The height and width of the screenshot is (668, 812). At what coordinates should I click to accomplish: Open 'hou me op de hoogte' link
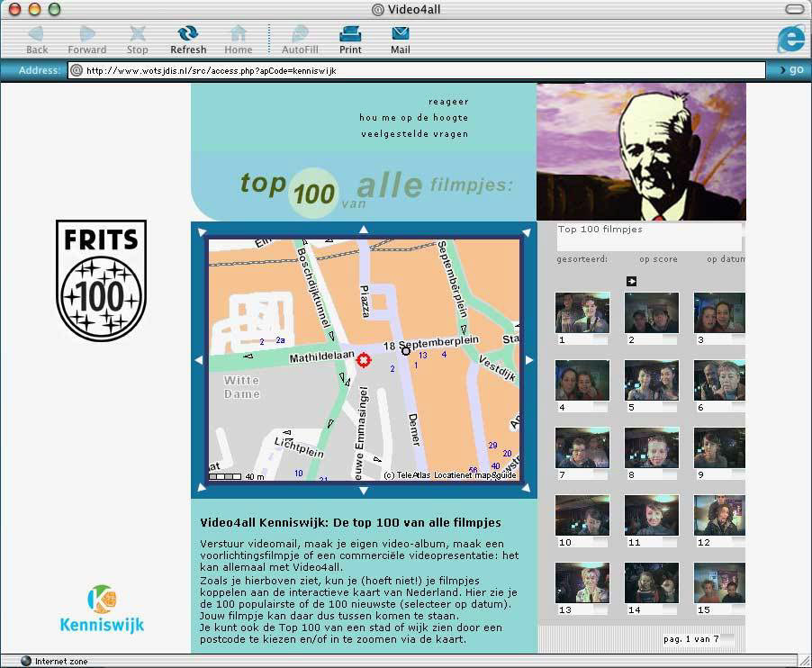click(414, 118)
